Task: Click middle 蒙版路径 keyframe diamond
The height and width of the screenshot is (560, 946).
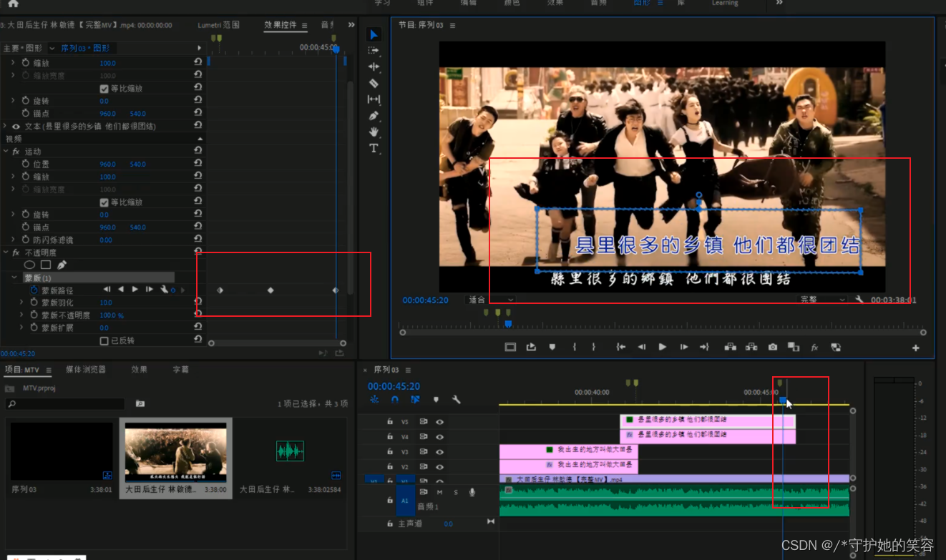Action: [x=270, y=290]
